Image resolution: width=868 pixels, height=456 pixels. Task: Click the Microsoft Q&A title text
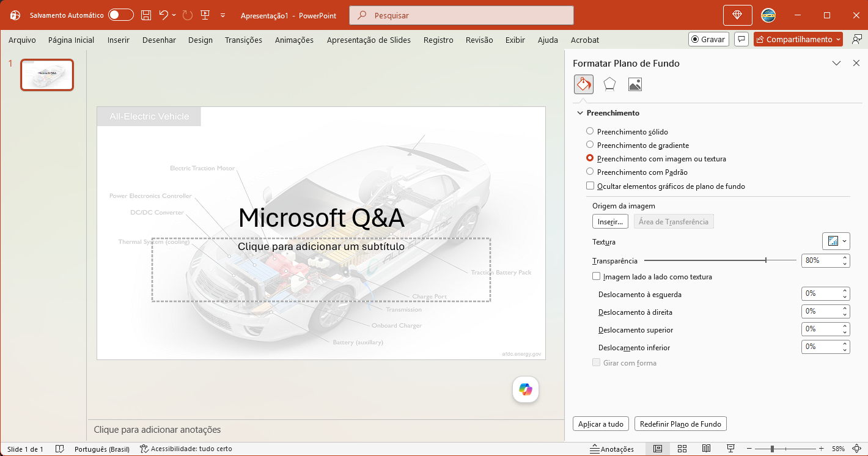click(321, 218)
